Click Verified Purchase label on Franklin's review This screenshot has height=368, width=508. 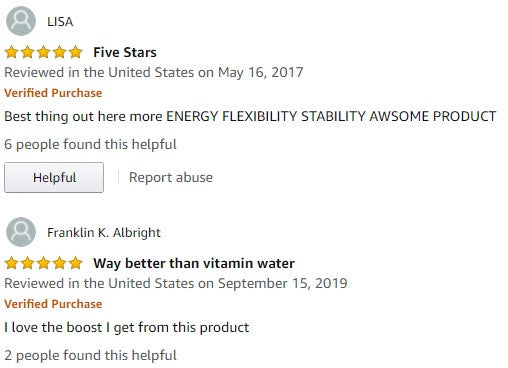(53, 304)
